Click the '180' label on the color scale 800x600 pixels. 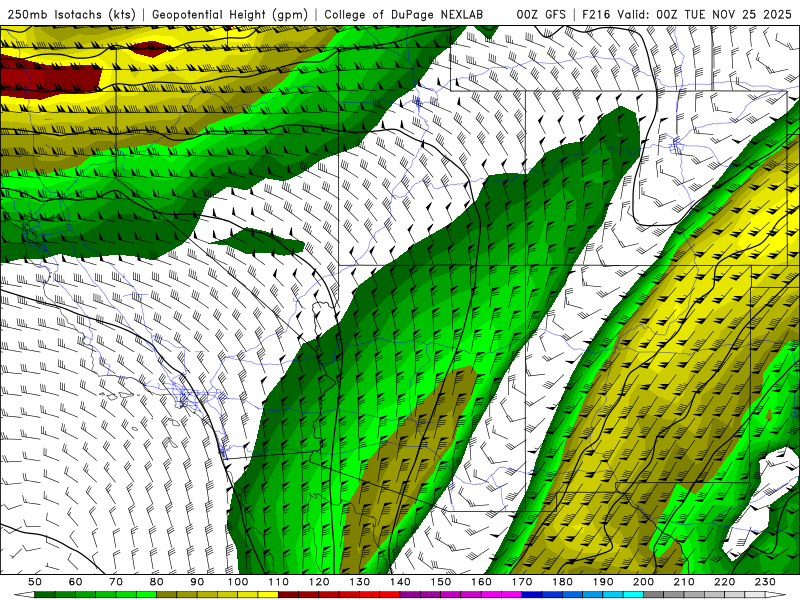click(x=562, y=582)
